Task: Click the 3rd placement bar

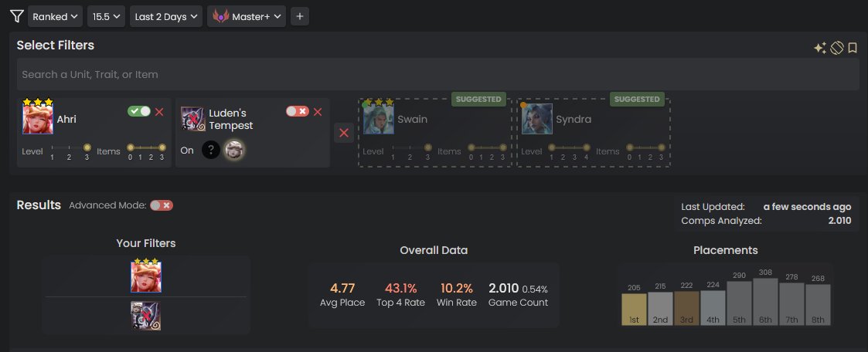Action: (x=686, y=308)
